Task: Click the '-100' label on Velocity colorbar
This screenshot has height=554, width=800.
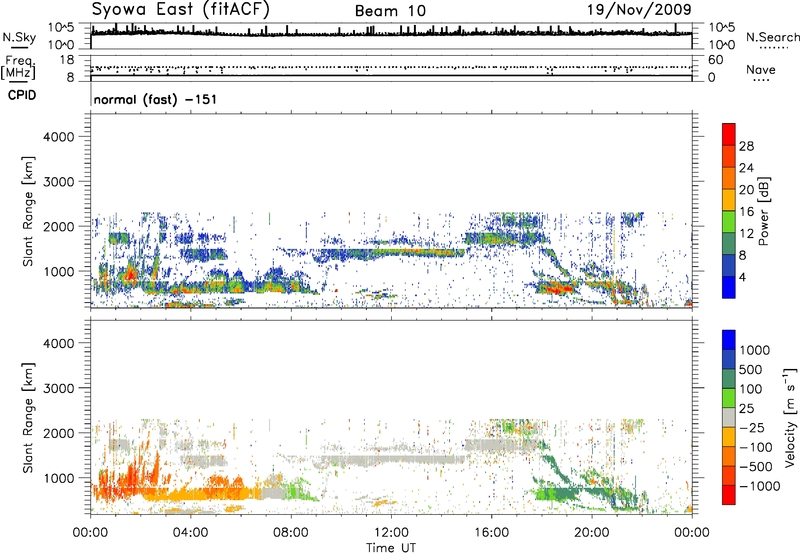Action: click(x=756, y=447)
